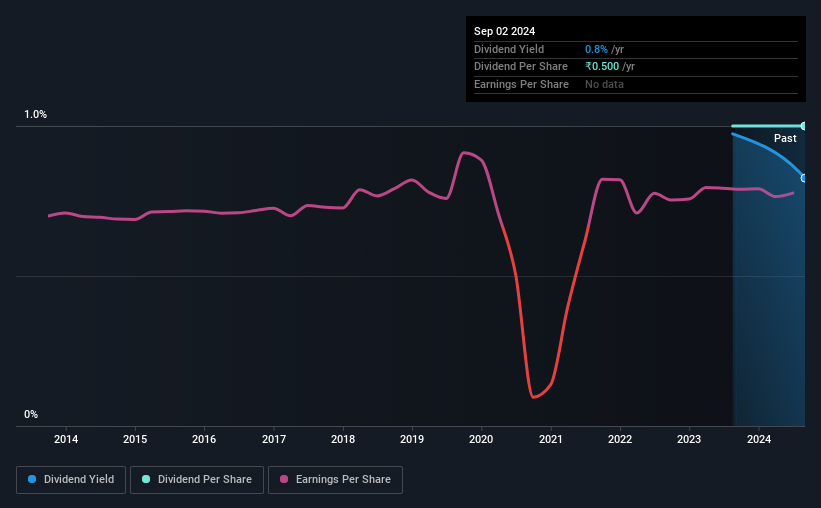Viewport: 821px width, 508px height.
Task: Select the 2017 x-axis label
Action: pos(274,439)
